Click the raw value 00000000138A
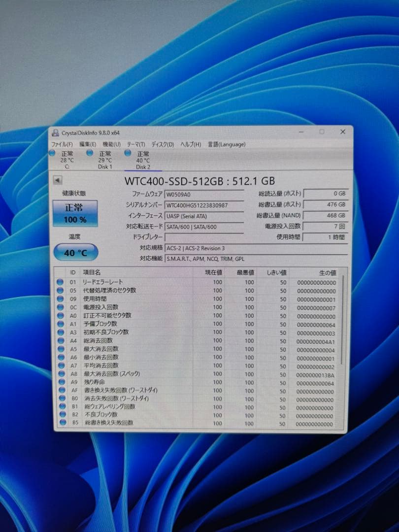The height and width of the screenshot is (532, 399). [315, 375]
